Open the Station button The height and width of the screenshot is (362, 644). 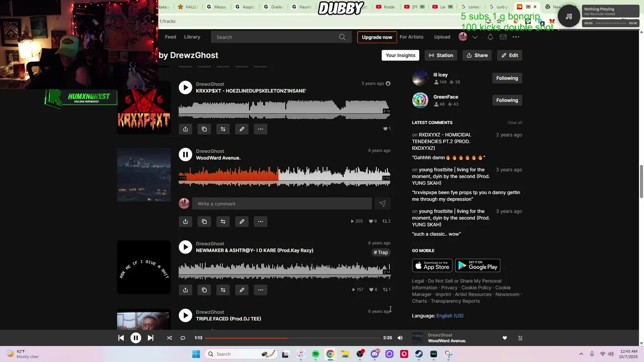tap(441, 55)
